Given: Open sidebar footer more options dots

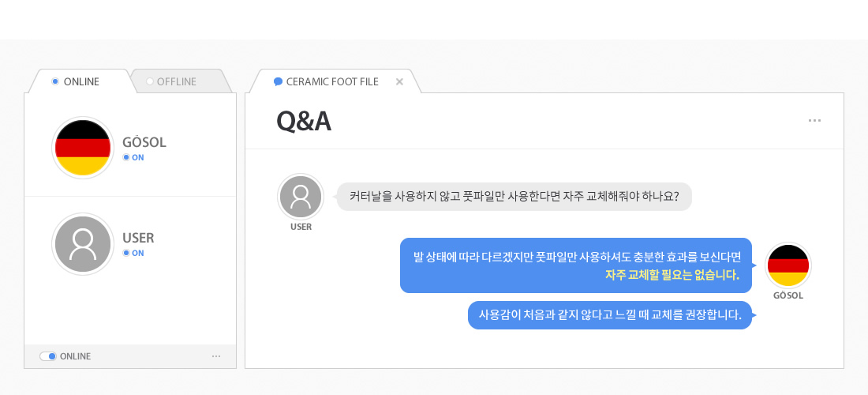Looking at the screenshot, I should (x=216, y=356).
